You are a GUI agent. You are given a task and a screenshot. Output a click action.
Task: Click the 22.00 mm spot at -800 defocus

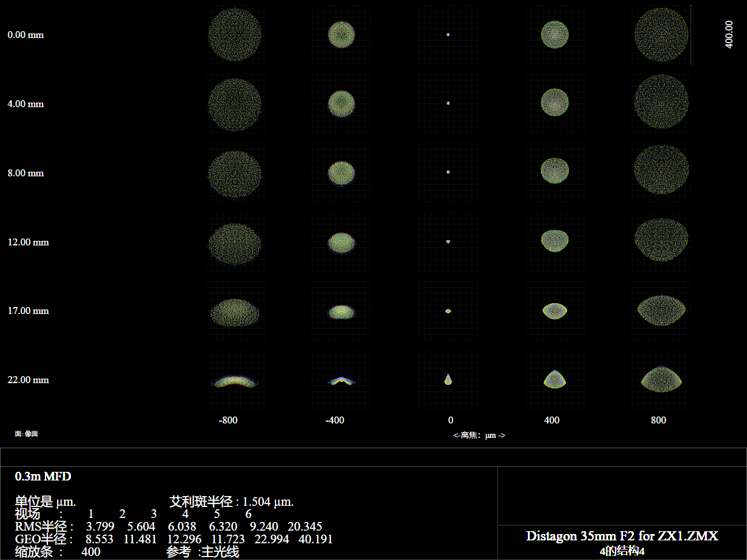[x=235, y=381]
